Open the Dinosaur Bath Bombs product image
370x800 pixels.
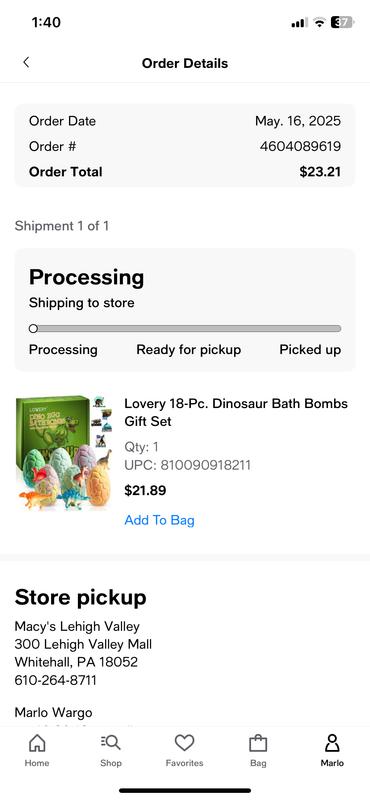(x=64, y=452)
